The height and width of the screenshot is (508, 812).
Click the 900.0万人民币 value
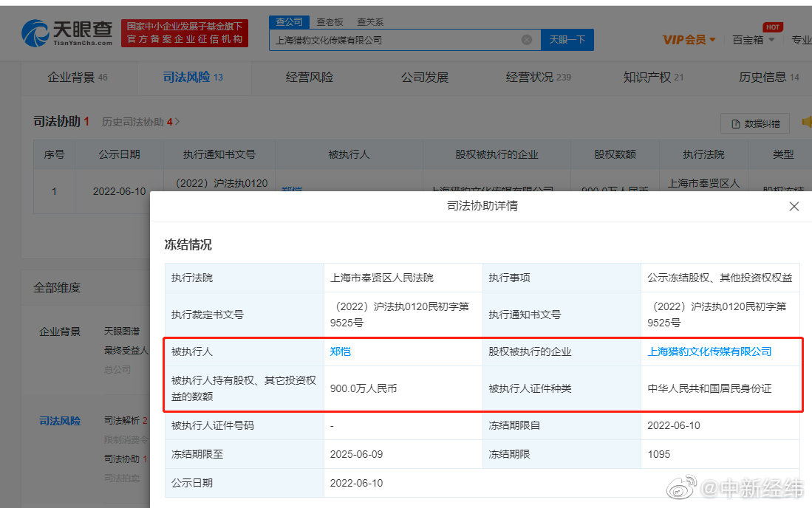pos(363,388)
